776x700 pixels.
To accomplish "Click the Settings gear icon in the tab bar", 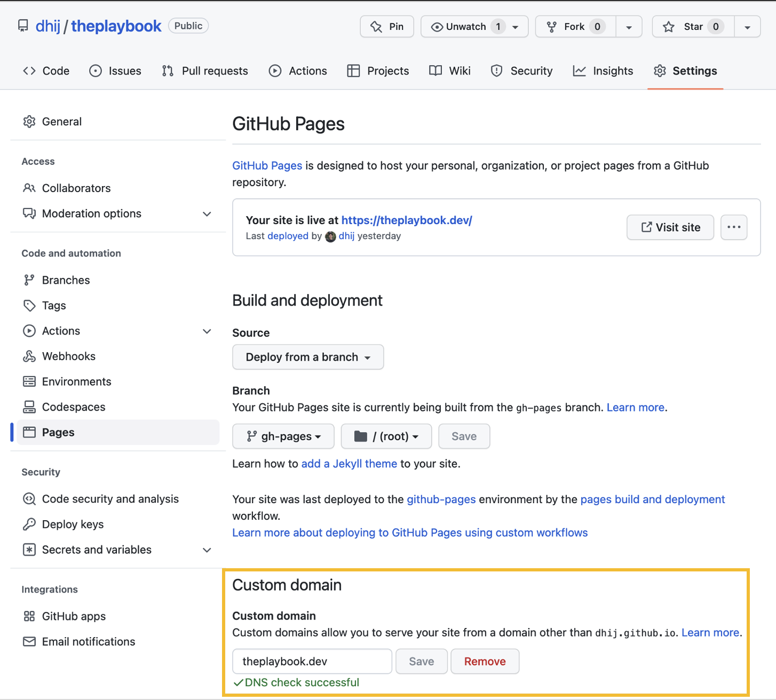I will click(660, 71).
